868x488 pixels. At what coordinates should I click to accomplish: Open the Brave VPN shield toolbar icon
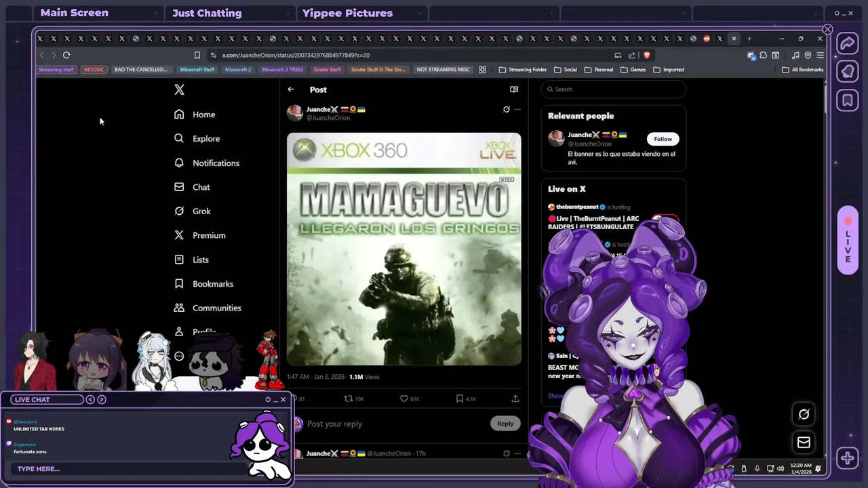(808, 55)
